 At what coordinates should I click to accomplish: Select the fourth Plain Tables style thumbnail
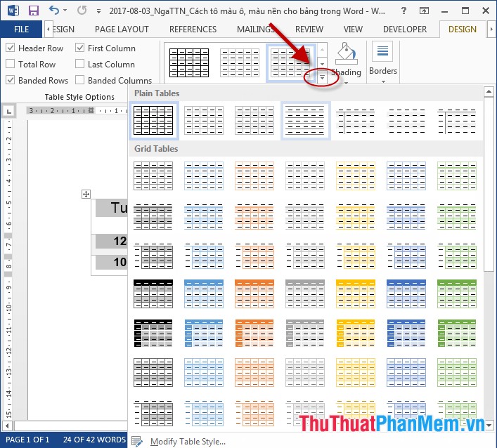305,121
